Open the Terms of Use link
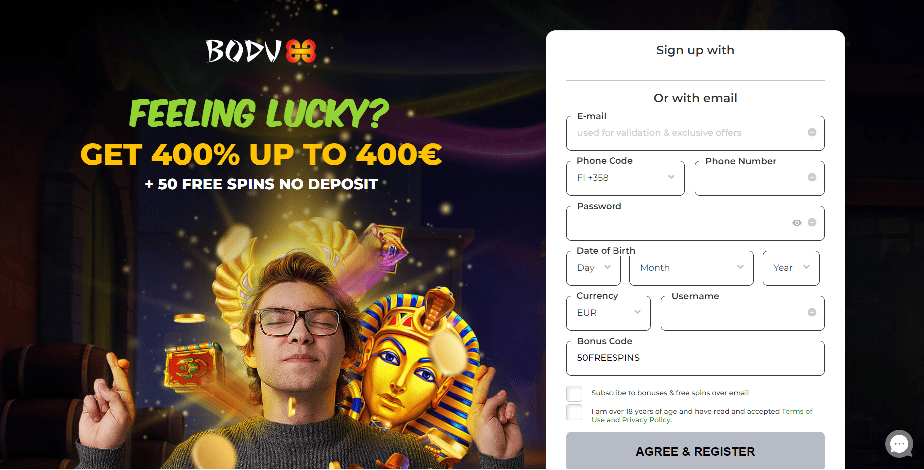 point(797,411)
